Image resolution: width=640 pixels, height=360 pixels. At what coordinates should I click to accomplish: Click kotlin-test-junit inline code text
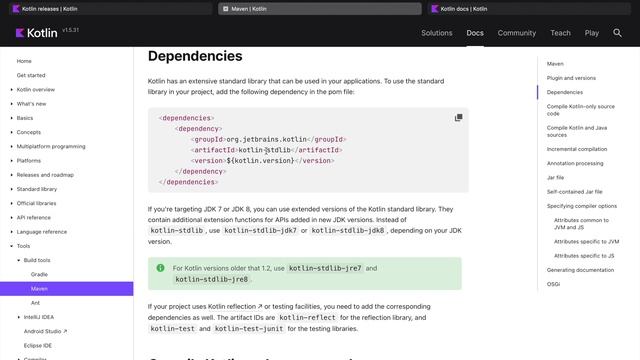point(249,329)
